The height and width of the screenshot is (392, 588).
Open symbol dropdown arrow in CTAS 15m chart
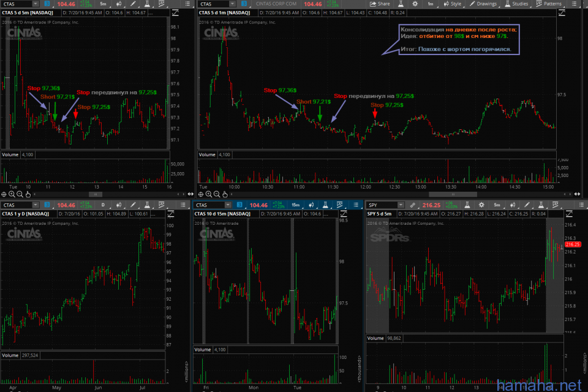pyautogui.click(x=228, y=205)
